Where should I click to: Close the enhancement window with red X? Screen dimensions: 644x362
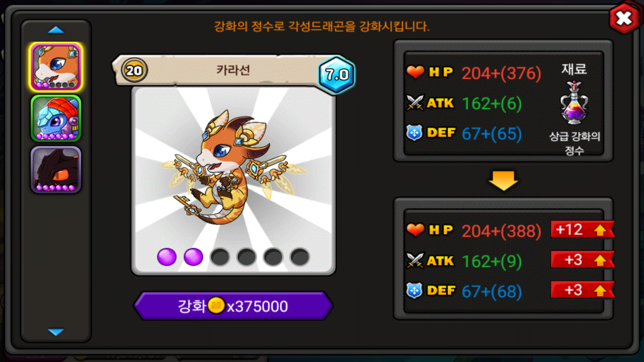pos(624,19)
